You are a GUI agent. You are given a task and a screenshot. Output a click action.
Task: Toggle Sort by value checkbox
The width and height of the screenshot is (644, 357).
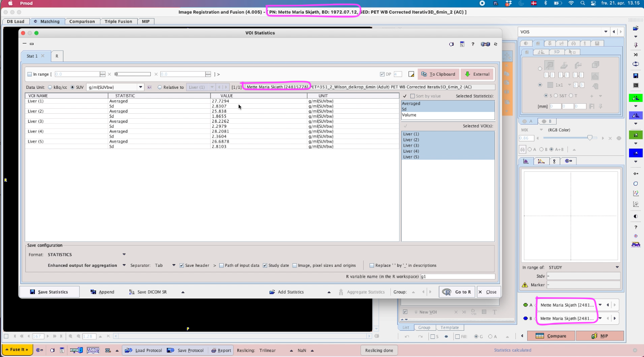coord(412,96)
